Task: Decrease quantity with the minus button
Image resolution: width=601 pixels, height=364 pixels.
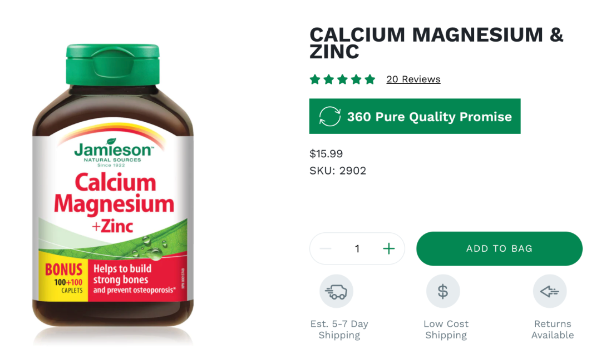Action: [x=326, y=249]
